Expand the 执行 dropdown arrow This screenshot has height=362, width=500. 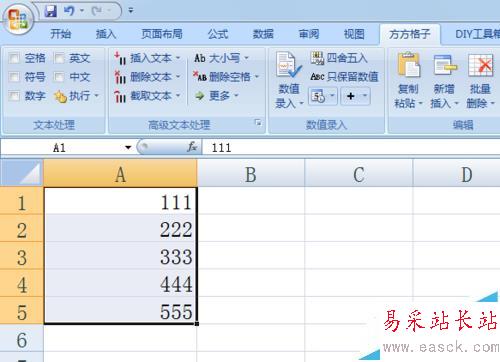[x=96, y=96]
